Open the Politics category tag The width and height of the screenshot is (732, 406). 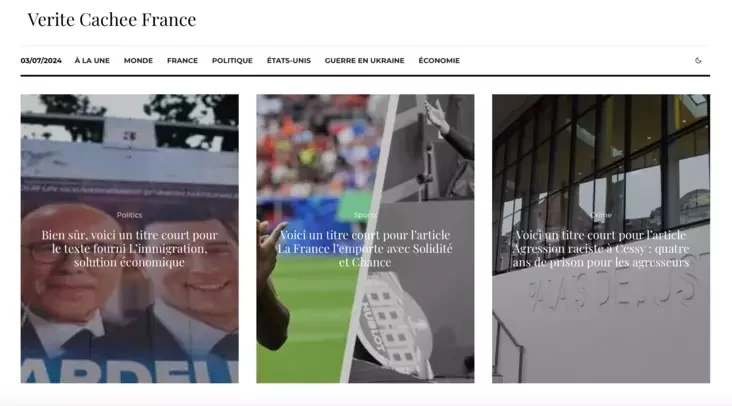point(129,215)
